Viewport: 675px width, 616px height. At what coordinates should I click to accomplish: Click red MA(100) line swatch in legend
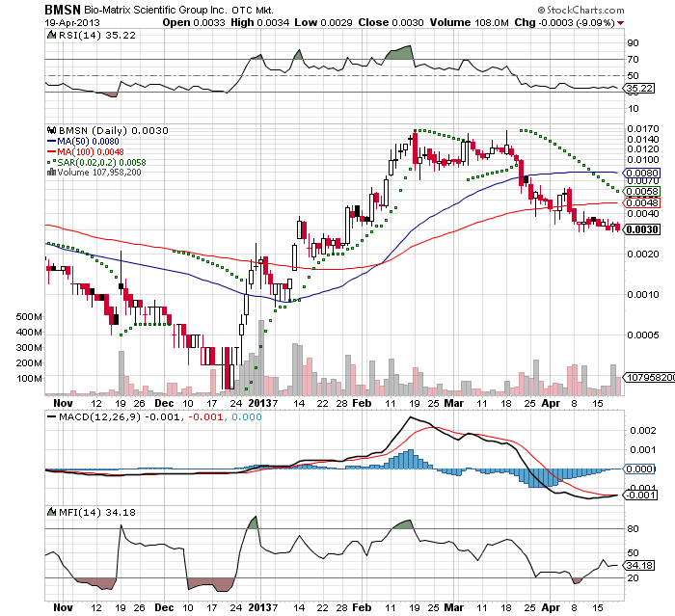point(51,152)
